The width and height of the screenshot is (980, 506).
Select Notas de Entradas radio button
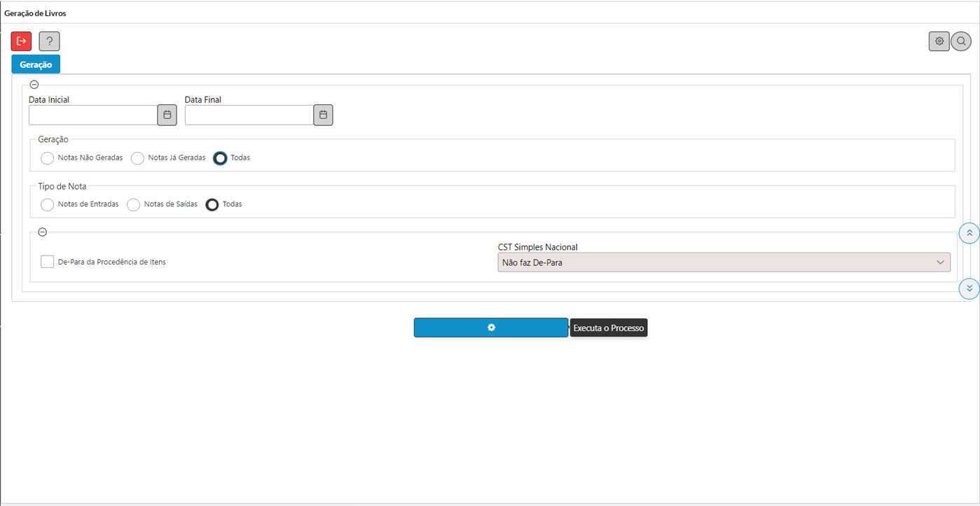(x=47, y=204)
